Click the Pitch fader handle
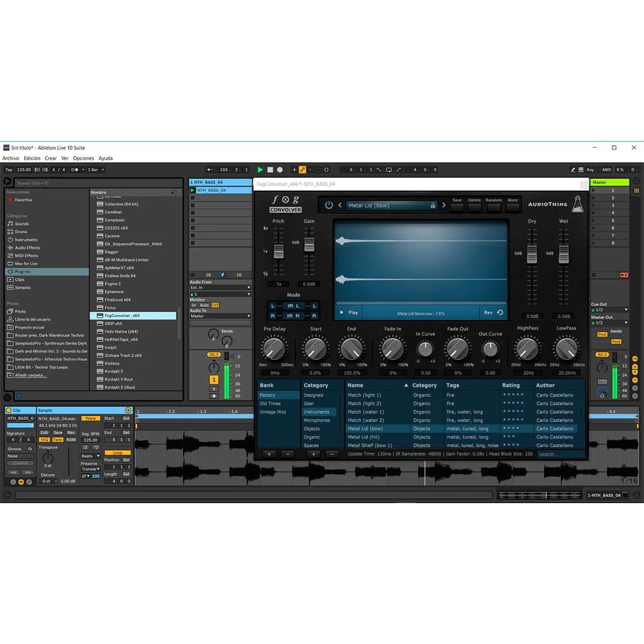Viewport: 644px width, 644px height. pos(279,252)
